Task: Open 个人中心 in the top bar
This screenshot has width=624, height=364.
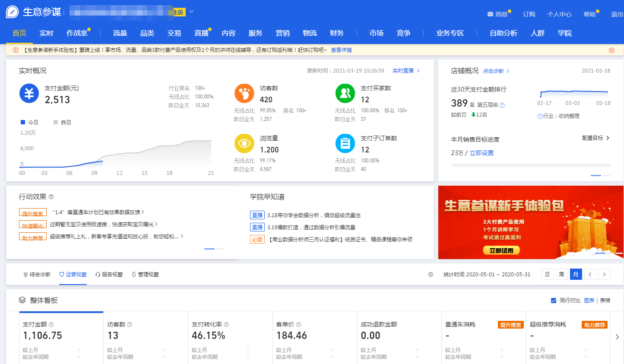Action: tap(559, 14)
